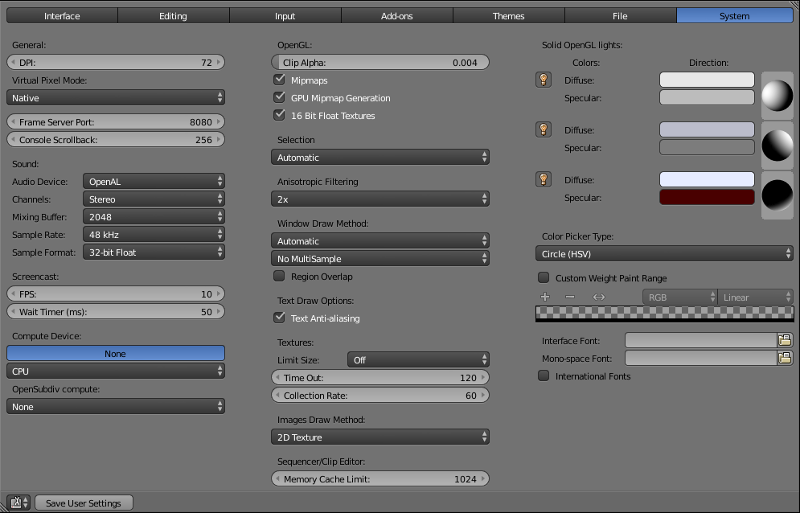Disable the Mipmaps checkbox
Viewport: 800px width, 513px height.
(280, 80)
